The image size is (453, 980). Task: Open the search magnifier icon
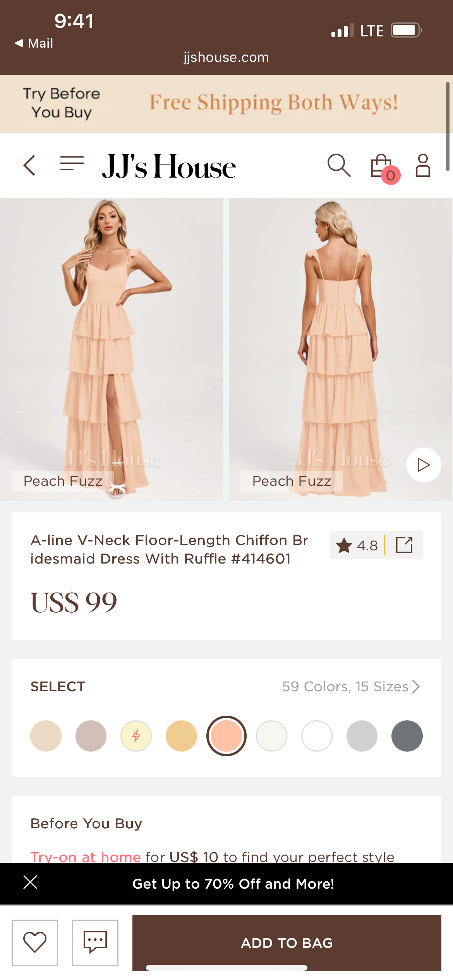tap(339, 165)
